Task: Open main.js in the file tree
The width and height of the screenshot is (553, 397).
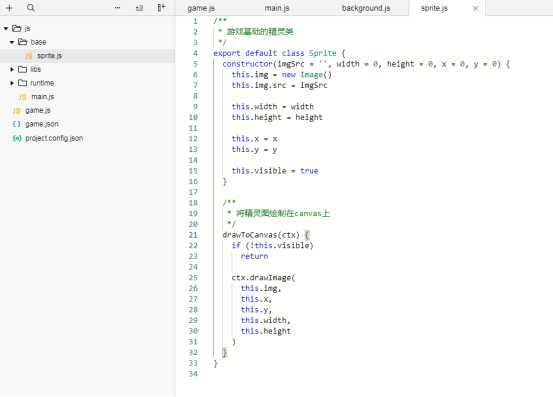Action: click(43, 97)
